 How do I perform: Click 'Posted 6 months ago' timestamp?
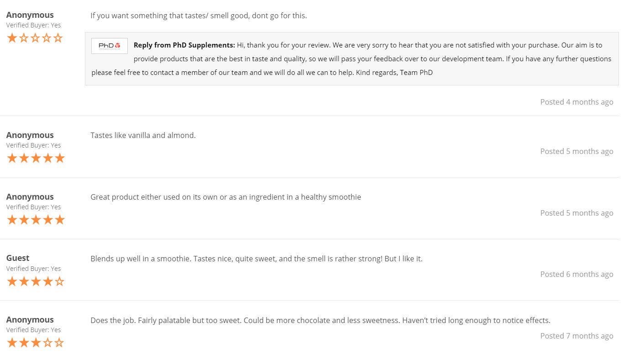pyautogui.click(x=576, y=274)
